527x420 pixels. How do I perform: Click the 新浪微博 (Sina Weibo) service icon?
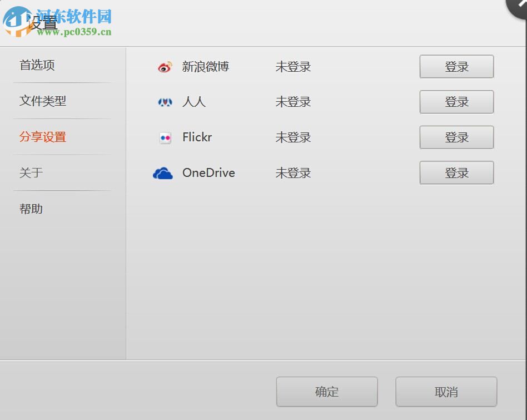pos(164,67)
